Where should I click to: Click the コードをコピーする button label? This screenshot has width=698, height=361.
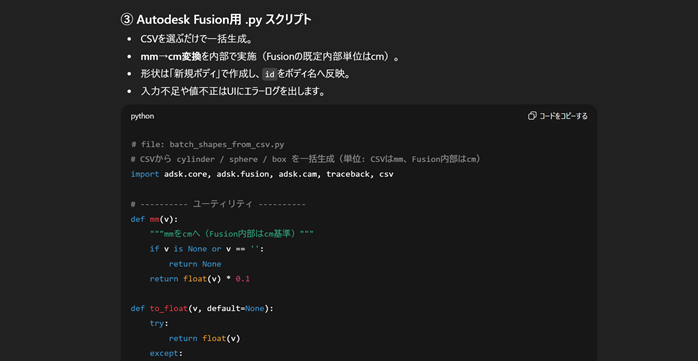click(564, 116)
